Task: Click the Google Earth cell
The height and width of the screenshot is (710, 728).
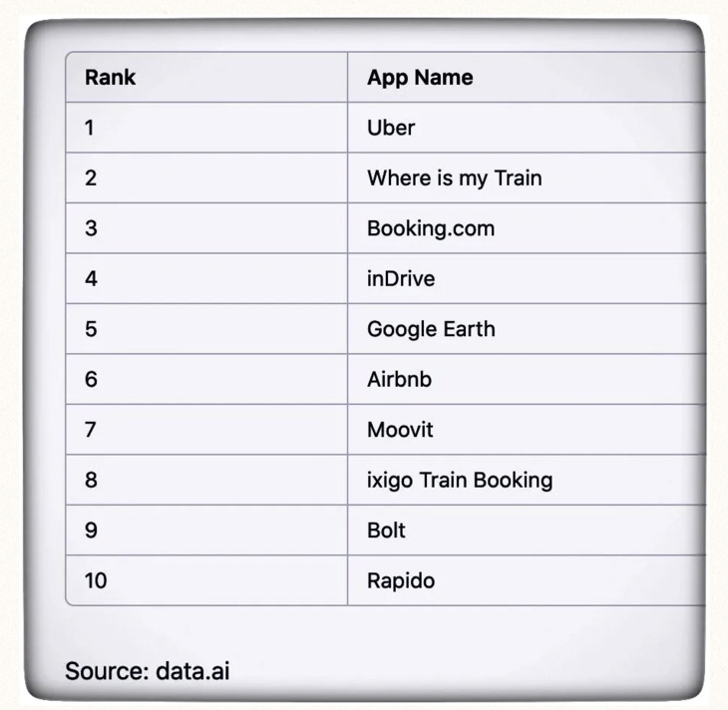Action: pos(431,329)
